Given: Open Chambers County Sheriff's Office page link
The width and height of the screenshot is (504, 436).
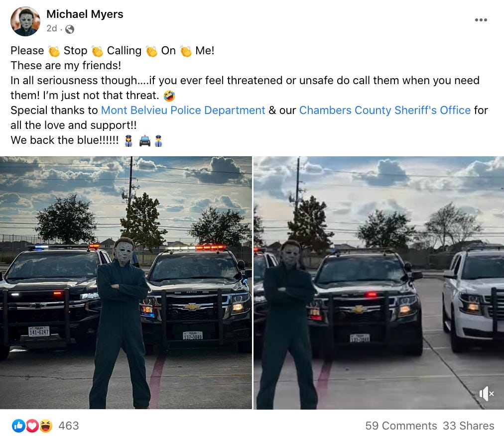Looking at the screenshot, I should (x=385, y=110).
